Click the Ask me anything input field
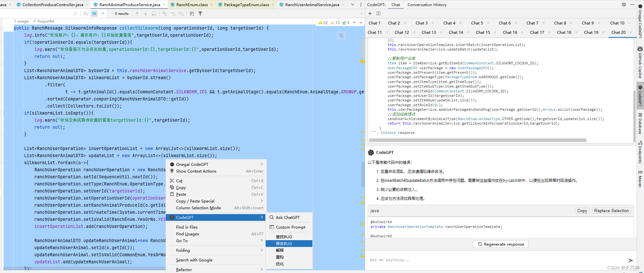644x273 pixels. [496, 260]
